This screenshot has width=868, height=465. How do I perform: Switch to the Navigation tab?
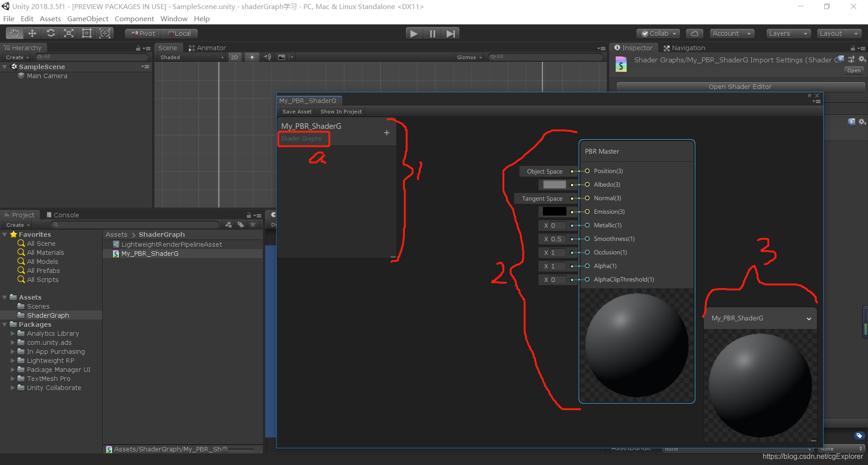coord(684,48)
